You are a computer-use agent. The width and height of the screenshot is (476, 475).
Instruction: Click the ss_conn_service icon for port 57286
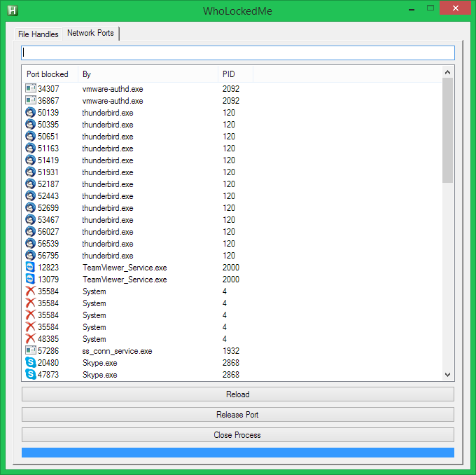pyautogui.click(x=30, y=350)
